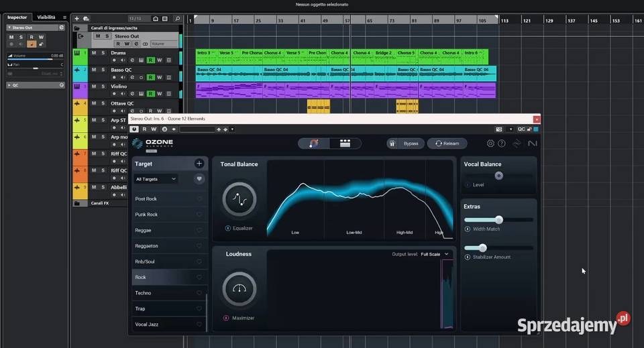Screen dimensions: 644x348
Task: Click the Stabilizer Amount slider handle
Action: click(x=482, y=247)
